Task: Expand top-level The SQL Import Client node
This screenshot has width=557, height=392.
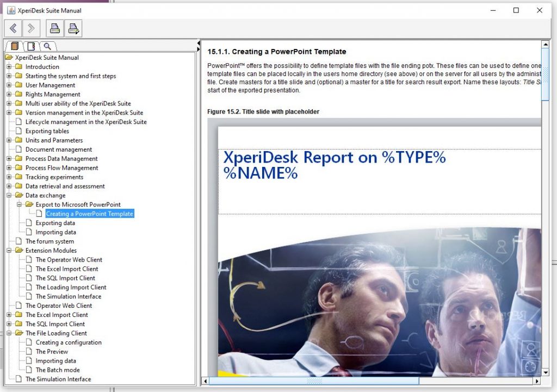Action: pos(9,324)
